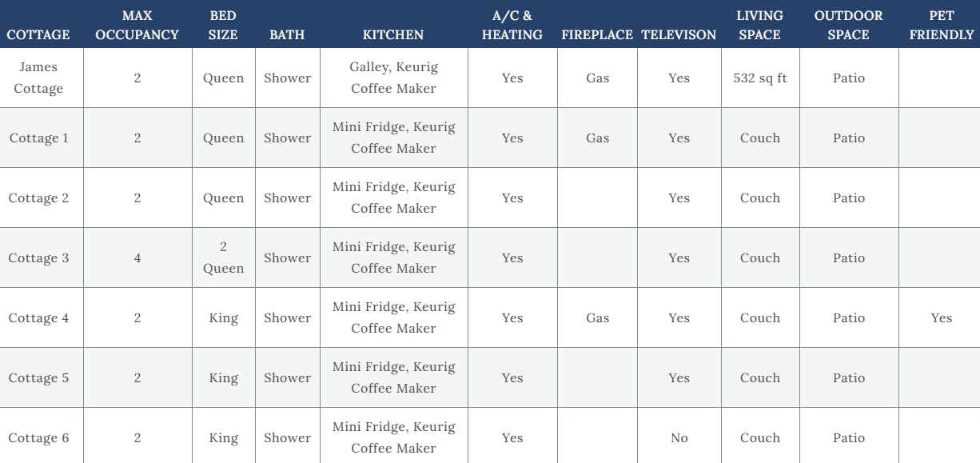Select the MAX OCCUPANCY column header
The image size is (980, 463).
[137, 25]
